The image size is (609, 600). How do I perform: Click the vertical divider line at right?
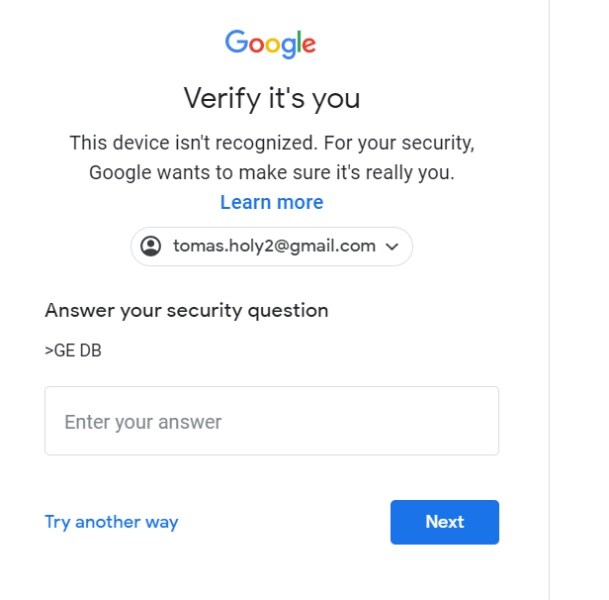pyautogui.click(x=549, y=300)
